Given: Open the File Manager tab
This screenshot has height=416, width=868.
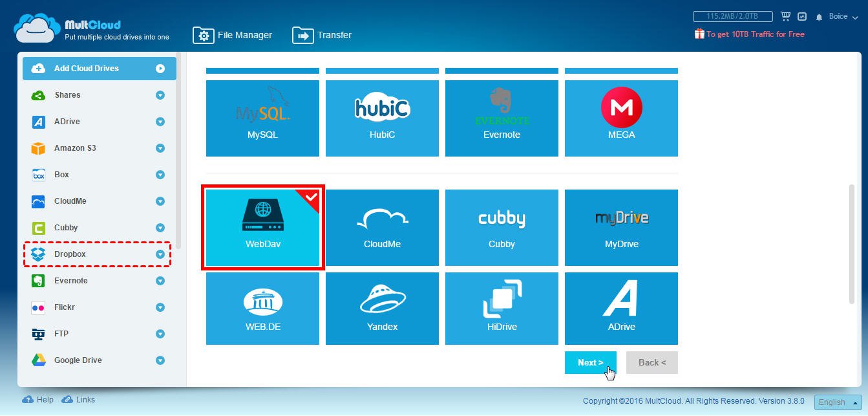Looking at the screenshot, I should [233, 35].
